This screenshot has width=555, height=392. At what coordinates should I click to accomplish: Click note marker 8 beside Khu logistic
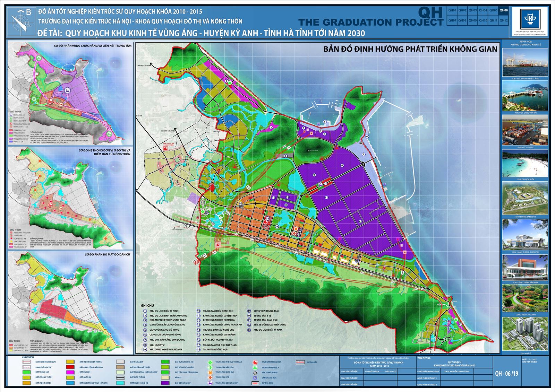(x=145, y=345)
